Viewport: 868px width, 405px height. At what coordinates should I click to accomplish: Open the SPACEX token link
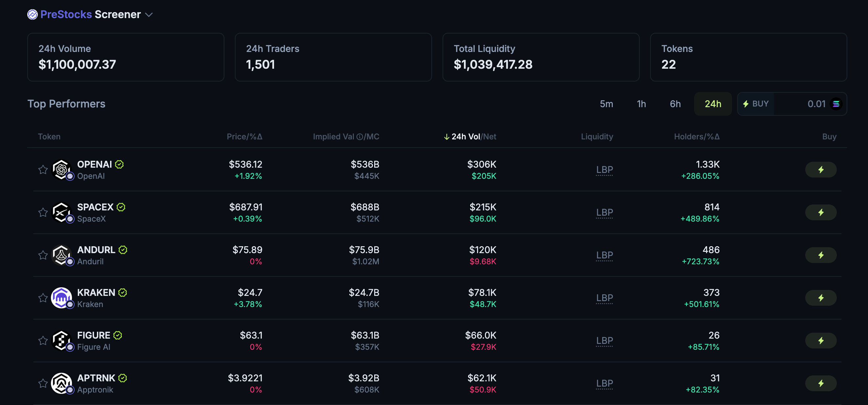(x=95, y=207)
